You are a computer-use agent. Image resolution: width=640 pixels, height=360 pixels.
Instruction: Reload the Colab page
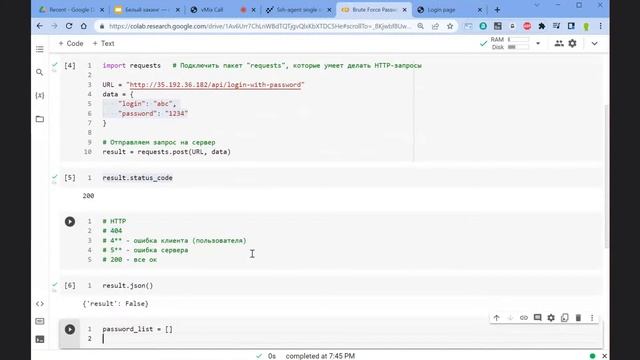coord(69,26)
